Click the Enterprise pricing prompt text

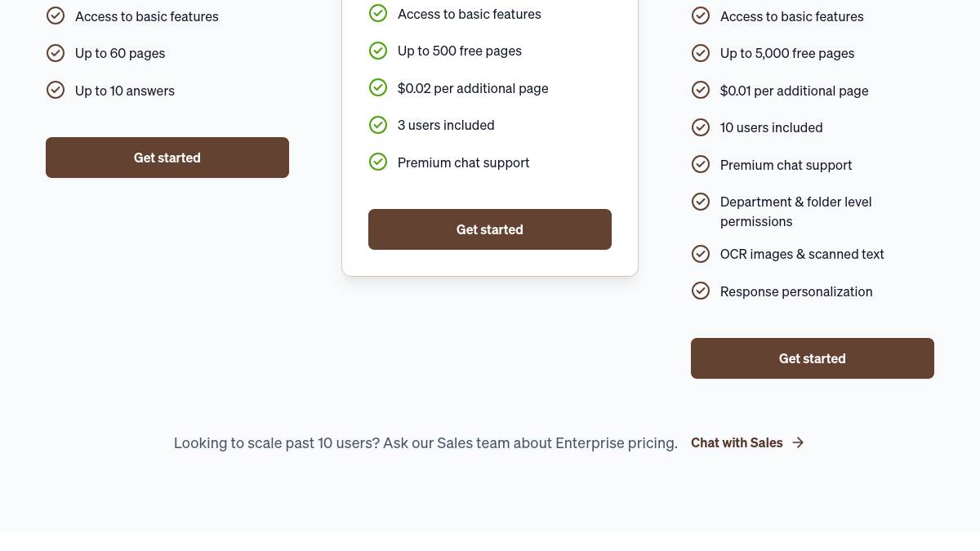click(x=425, y=442)
